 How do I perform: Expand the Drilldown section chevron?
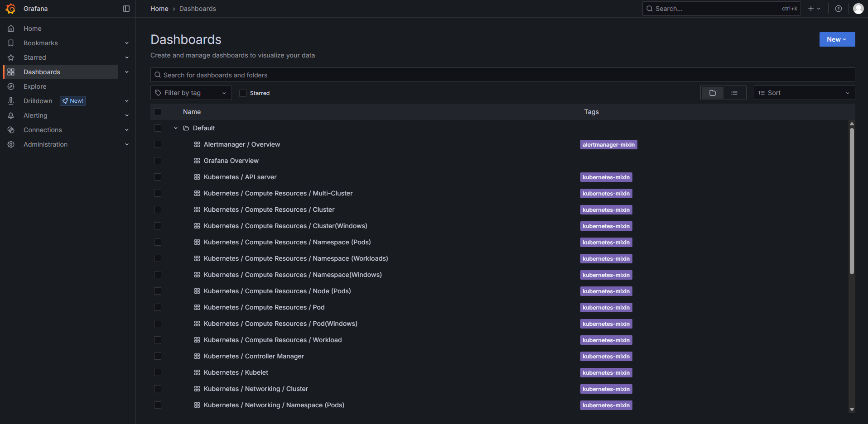127,101
